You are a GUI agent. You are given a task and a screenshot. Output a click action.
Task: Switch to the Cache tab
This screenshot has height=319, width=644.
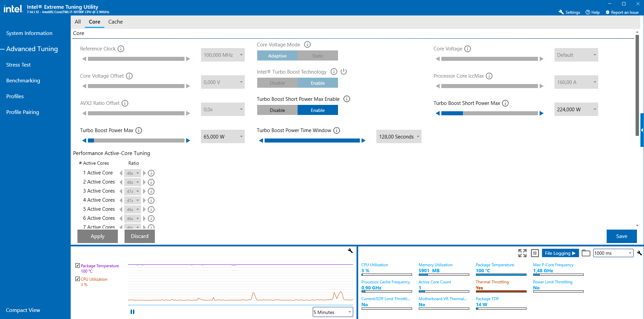click(115, 22)
